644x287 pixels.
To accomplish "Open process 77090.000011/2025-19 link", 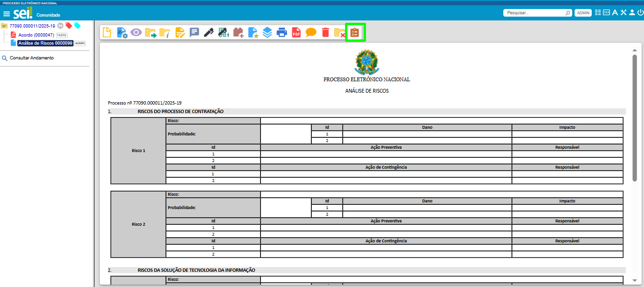I will pos(32,26).
